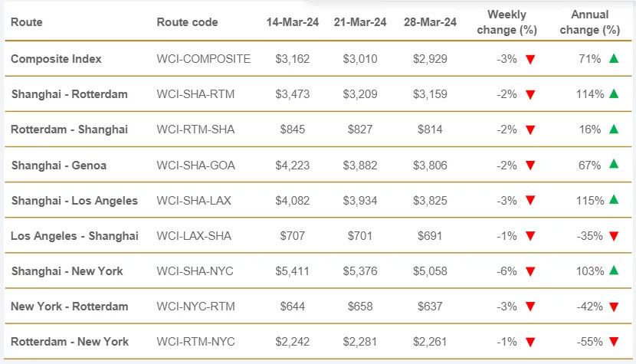Click the green up arrow beside 103%
Image resolution: width=636 pixels, height=364 pixels.
[x=614, y=271]
